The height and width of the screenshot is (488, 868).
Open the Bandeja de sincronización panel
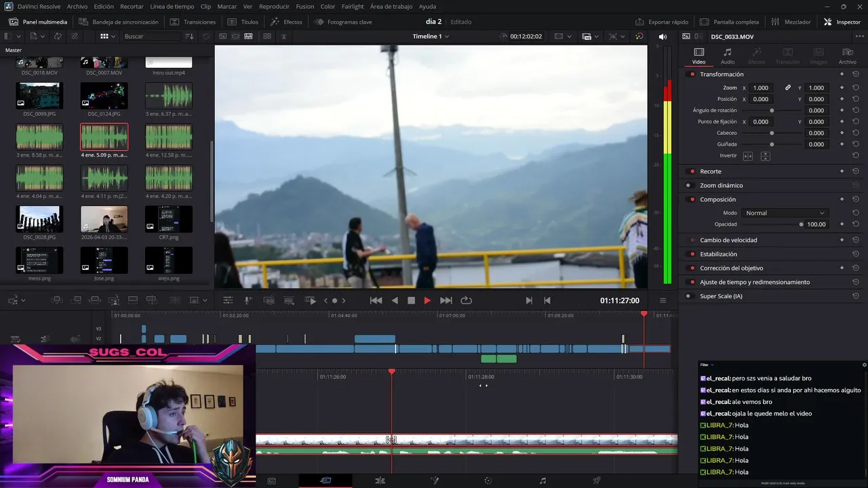[118, 22]
